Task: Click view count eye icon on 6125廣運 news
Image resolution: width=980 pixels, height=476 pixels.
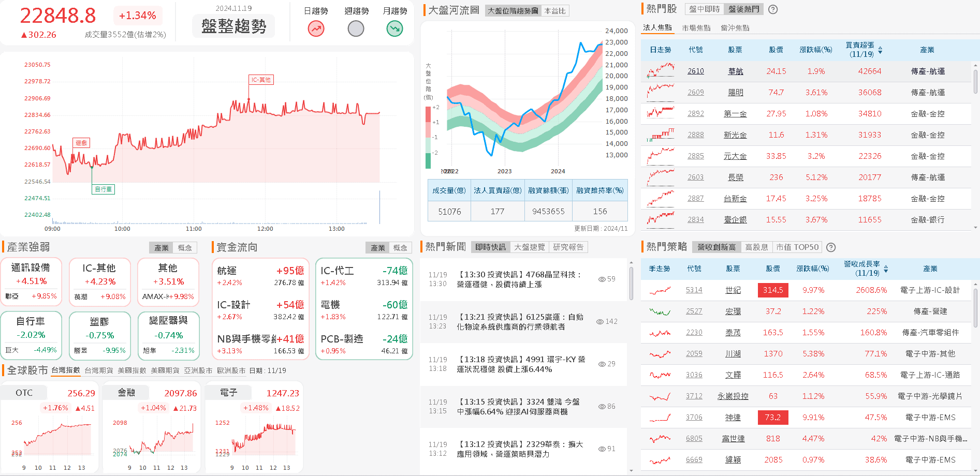Action: click(600, 322)
